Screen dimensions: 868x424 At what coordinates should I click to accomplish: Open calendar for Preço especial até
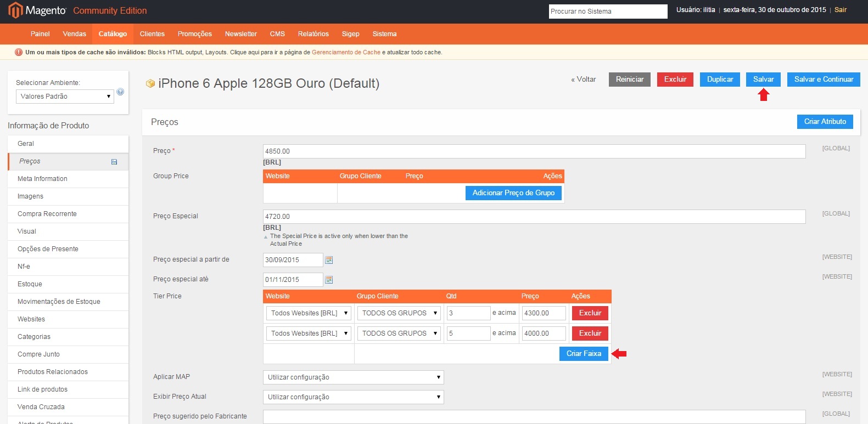pyautogui.click(x=329, y=280)
